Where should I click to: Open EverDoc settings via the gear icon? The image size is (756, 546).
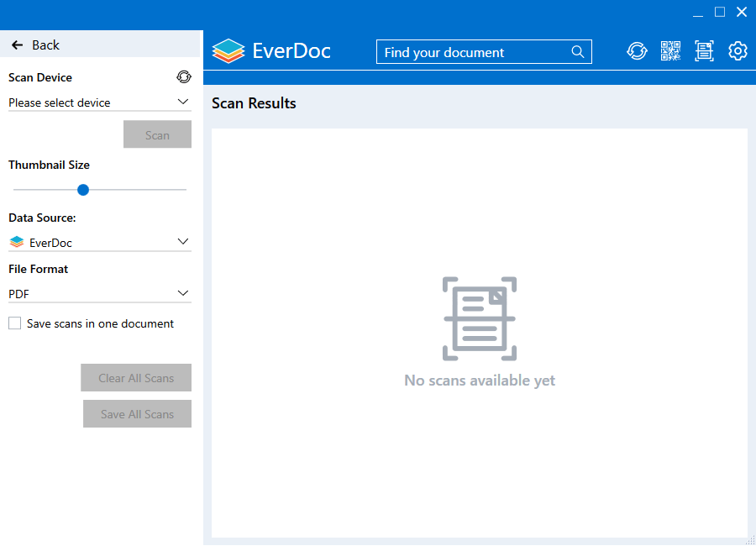pos(738,50)
